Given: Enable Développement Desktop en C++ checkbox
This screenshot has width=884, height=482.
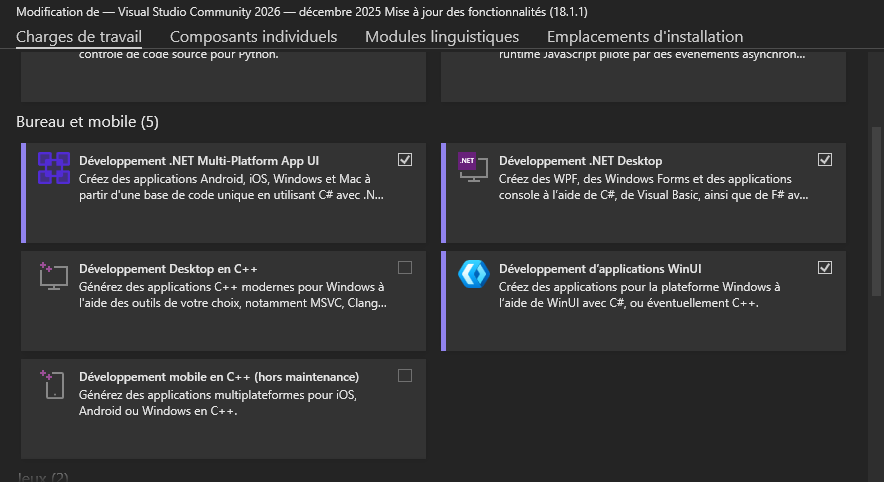Looking at the screenshot, I should pos(405,268).
